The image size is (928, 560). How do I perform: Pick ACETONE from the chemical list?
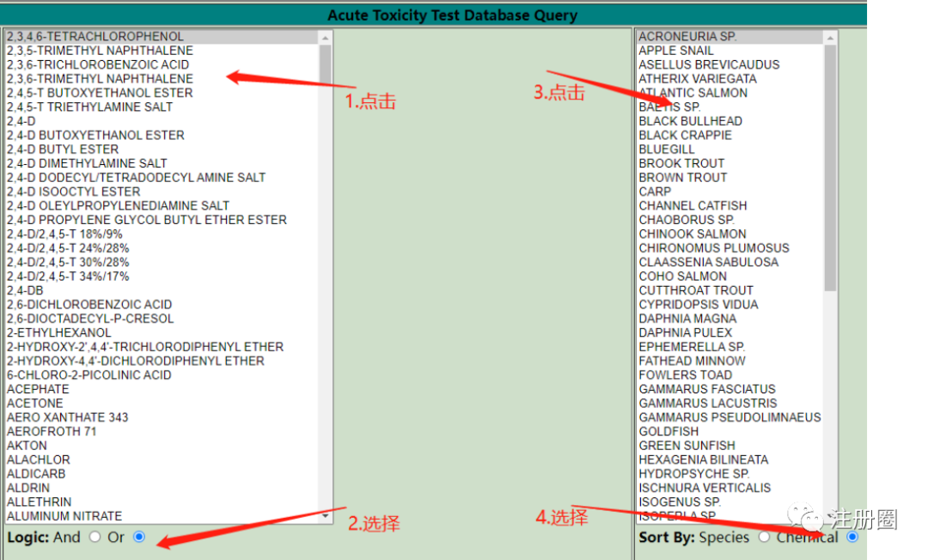click(162, 404)
